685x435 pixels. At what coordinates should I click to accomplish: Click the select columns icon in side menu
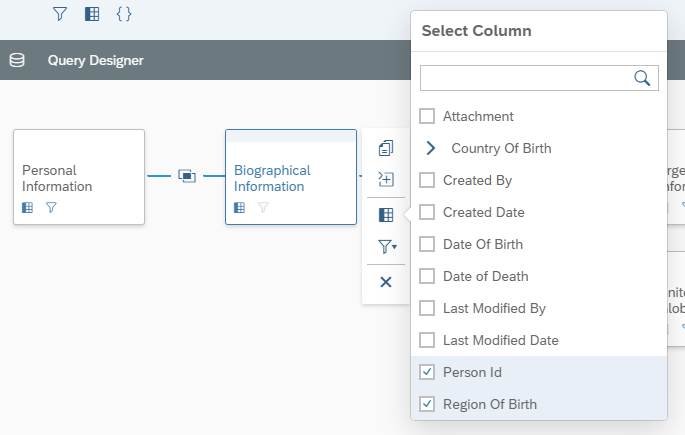[386, 215]
